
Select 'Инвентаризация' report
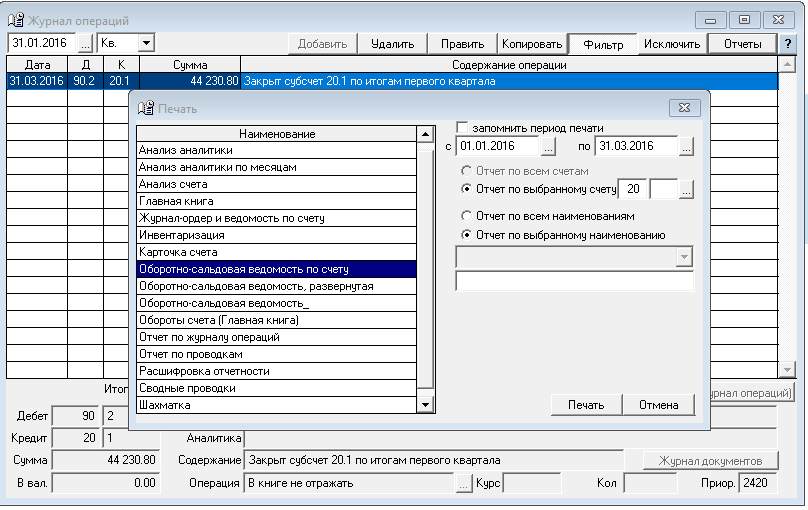(x=276, y=235)
